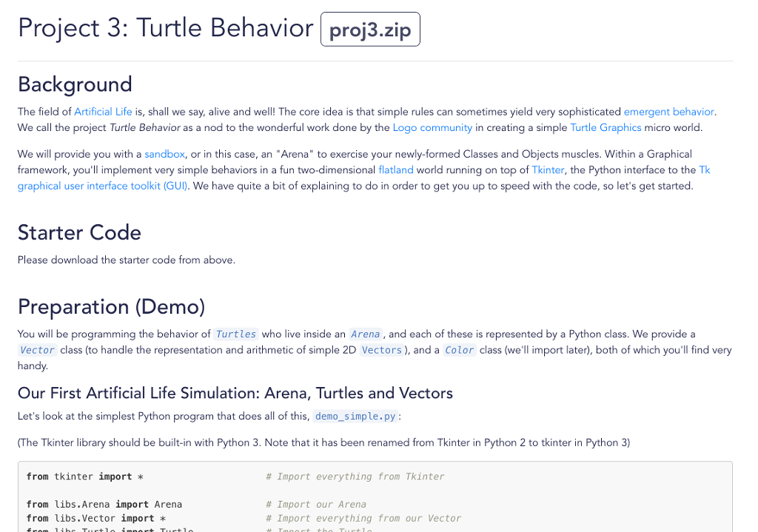Select the Starter Code section heading
Image resolution: width=758 pixels, height=532 pixels.
pos(78,233)
